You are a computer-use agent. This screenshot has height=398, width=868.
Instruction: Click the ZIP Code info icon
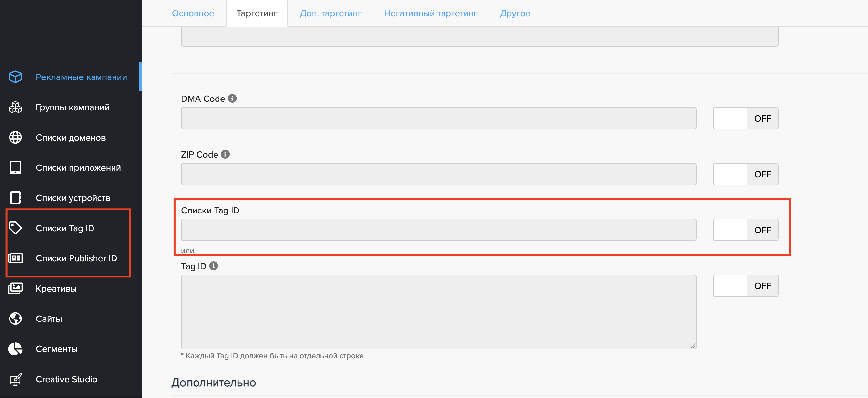point(225,154)
